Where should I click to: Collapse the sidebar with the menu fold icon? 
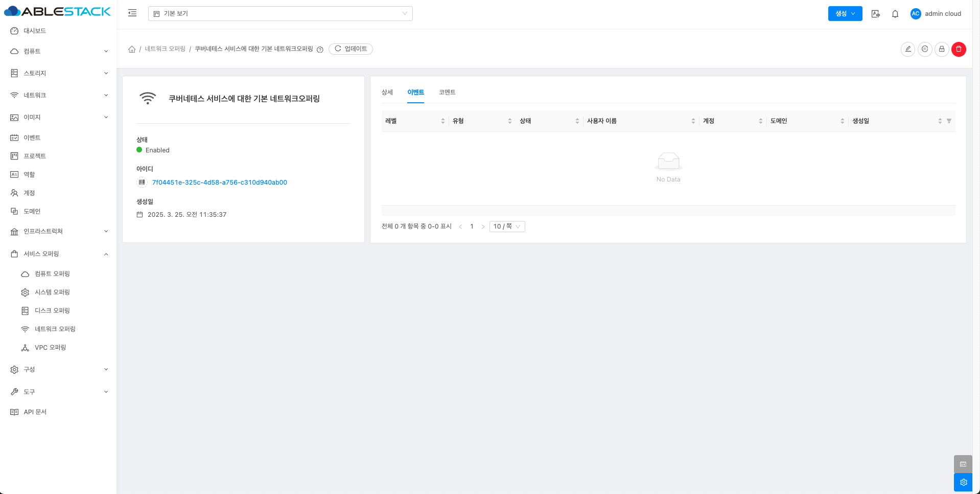(132, 13)
